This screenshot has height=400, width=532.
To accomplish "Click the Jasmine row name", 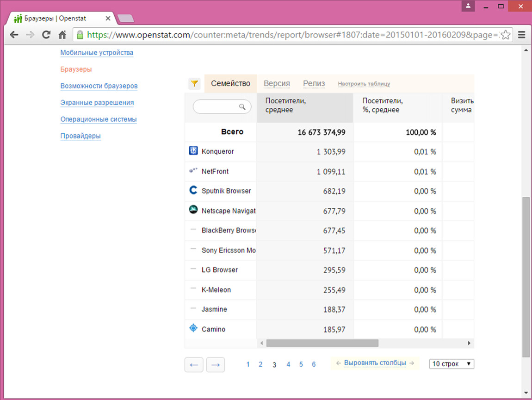I will [x=214, y=309].
